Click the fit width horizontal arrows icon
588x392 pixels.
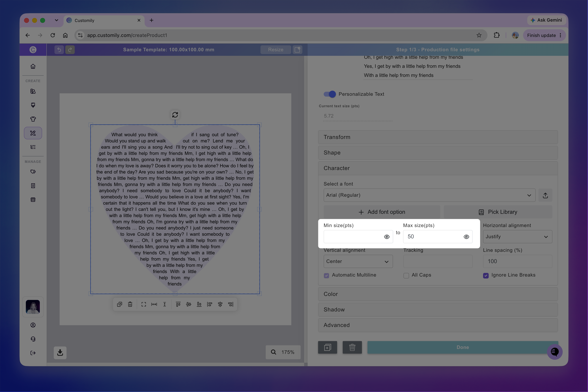pyautogui.click(x=154, y=304)
